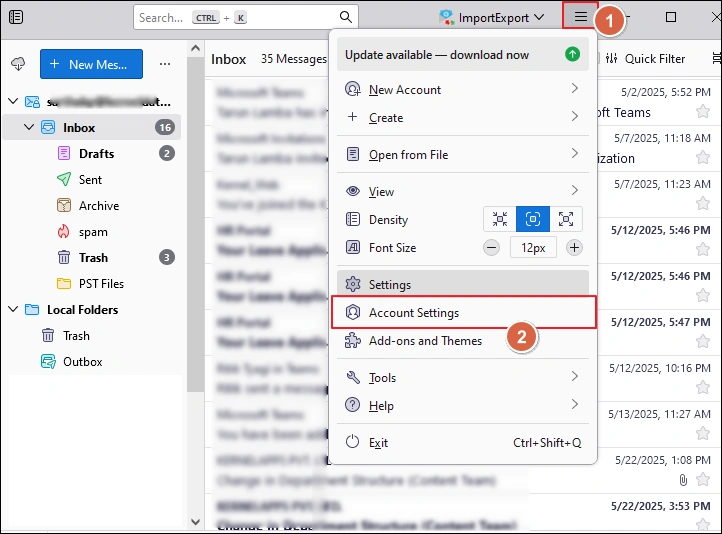This screenshot has height=534, width=722.
Task: Star the 5/2/2025 5:52 PM message
Action: point(703,111)
